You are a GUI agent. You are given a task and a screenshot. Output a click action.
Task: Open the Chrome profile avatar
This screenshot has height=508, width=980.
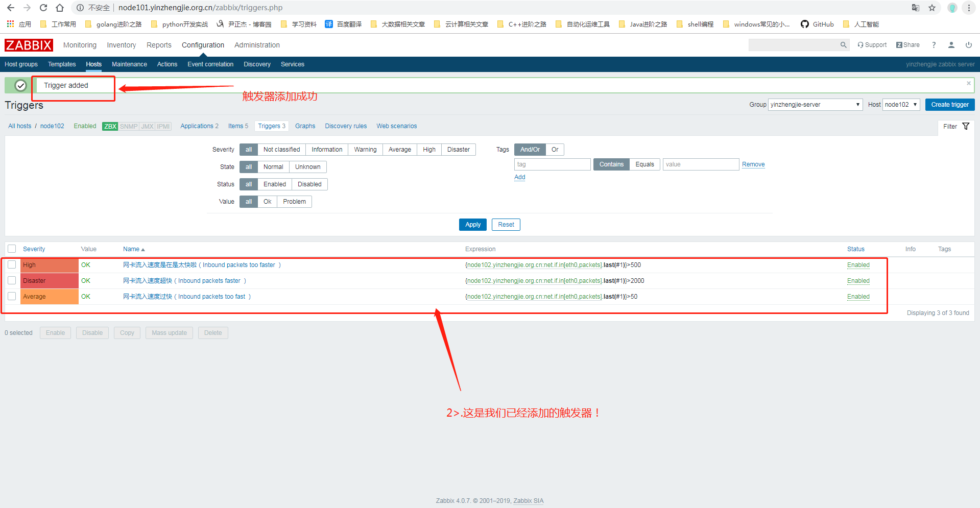(x=952, y=8)
